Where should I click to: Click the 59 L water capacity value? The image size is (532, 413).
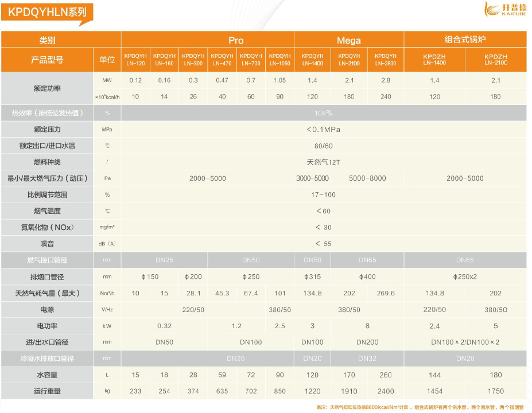click(222, 375)
